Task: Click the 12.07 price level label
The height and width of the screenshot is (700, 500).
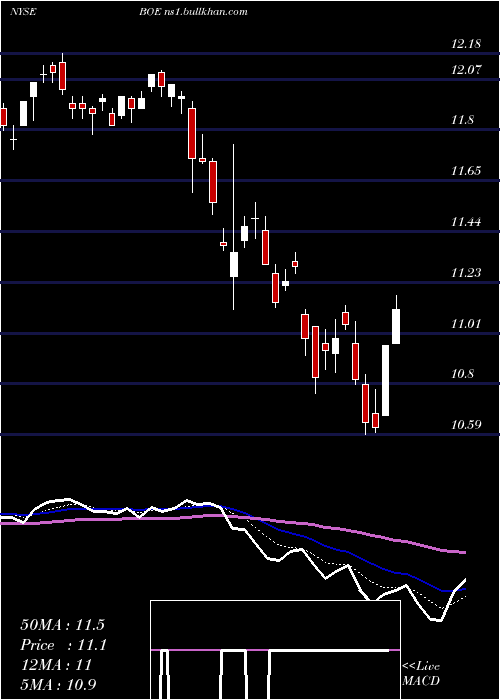Action: coord(466,69)
